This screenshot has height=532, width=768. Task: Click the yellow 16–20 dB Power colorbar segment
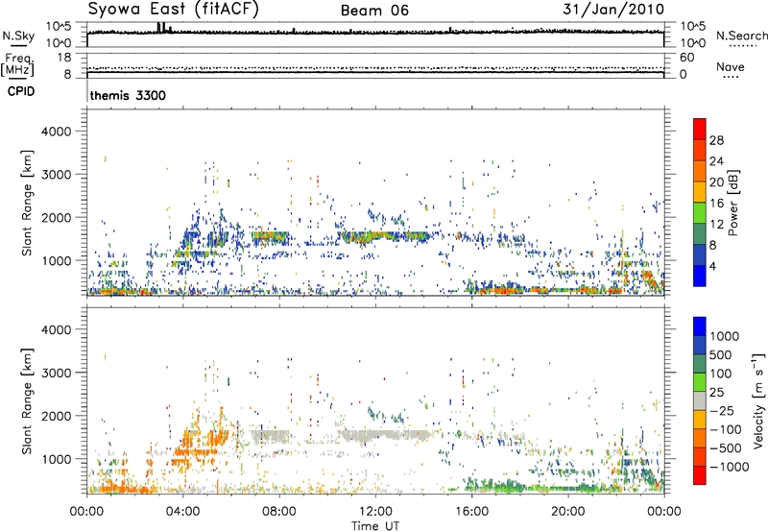pyautogui.click(x=700, y=192)
